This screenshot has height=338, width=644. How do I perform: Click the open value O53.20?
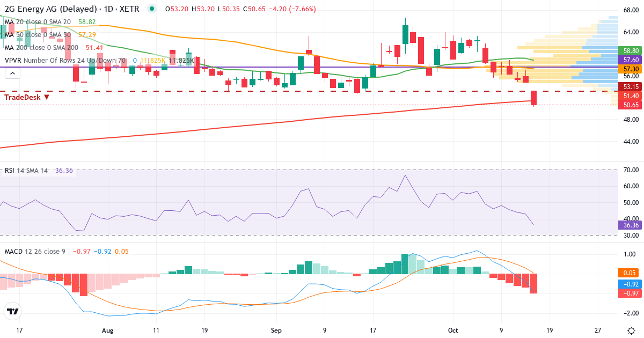176,9
